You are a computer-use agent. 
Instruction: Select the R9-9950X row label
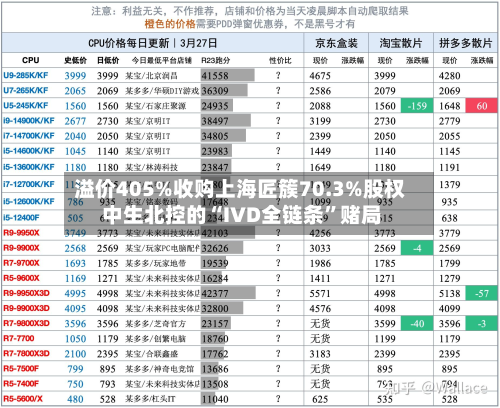[x=21, y=233]
